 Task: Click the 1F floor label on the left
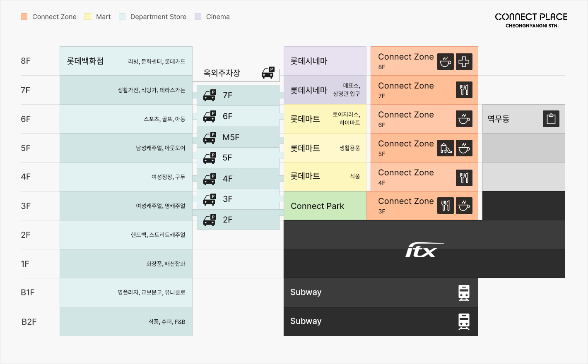click(x=25, y=264)
